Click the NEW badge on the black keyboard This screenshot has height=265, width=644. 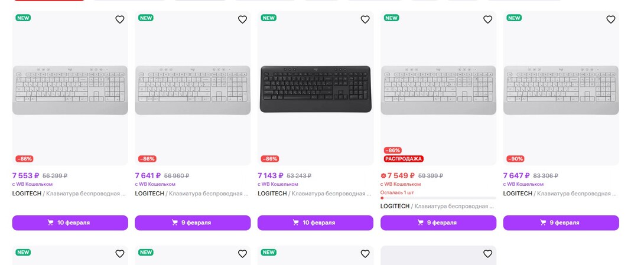click(269, 18)
